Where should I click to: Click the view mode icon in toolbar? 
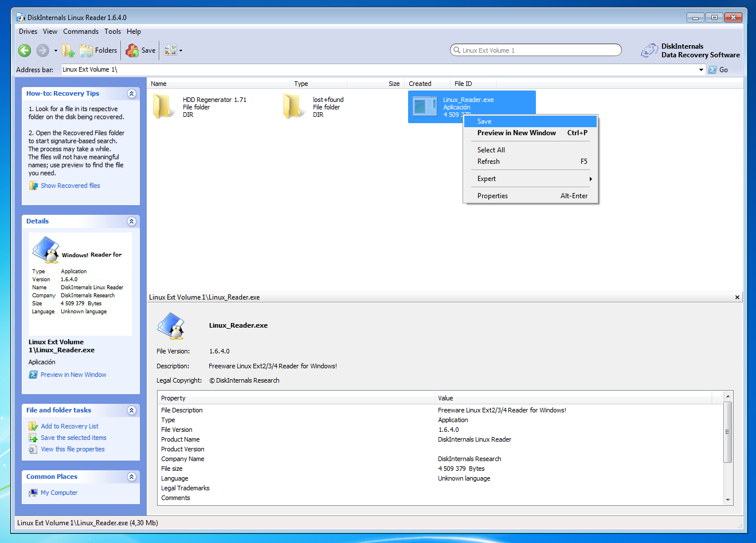tap(170, 50)
